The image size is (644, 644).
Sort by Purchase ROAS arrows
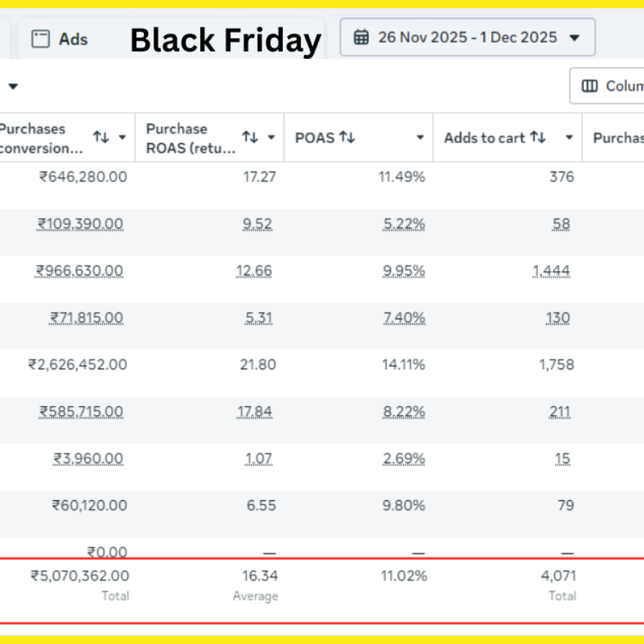tap(250, 137)
